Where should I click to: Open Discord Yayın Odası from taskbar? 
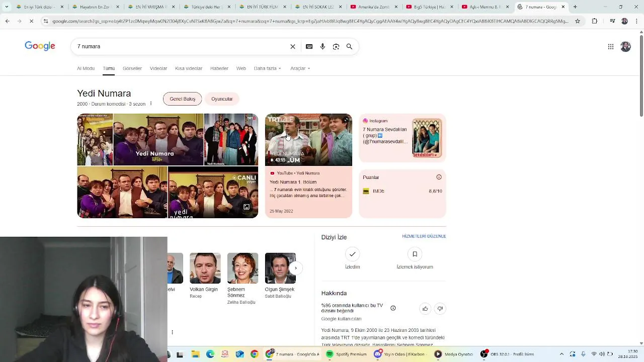[x=399, y=354]
